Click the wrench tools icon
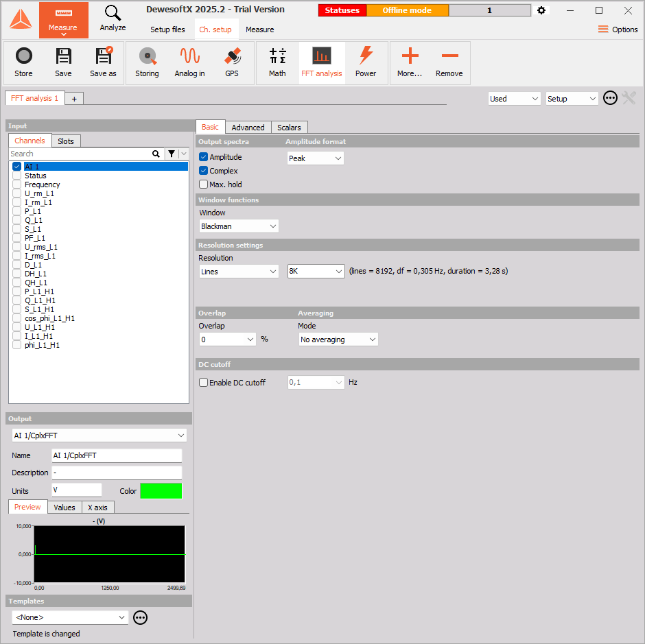Image resolution: width=645 pixels, height=644 pixels. pos(629,98)
